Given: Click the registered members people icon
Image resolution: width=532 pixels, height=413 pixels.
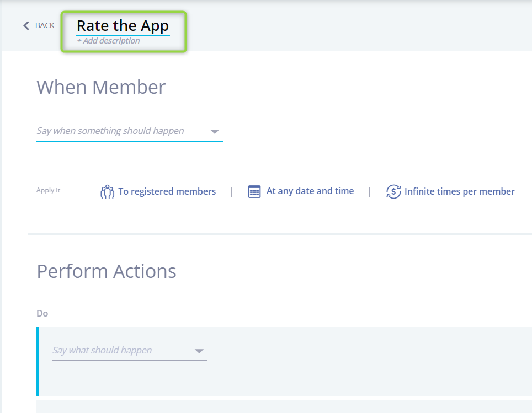Looking at the screenshot, I should point(107,191).
